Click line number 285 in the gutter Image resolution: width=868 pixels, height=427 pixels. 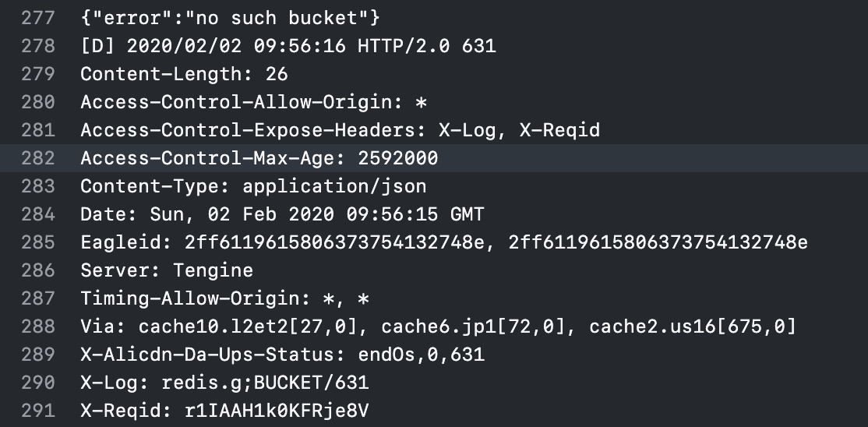37,242
